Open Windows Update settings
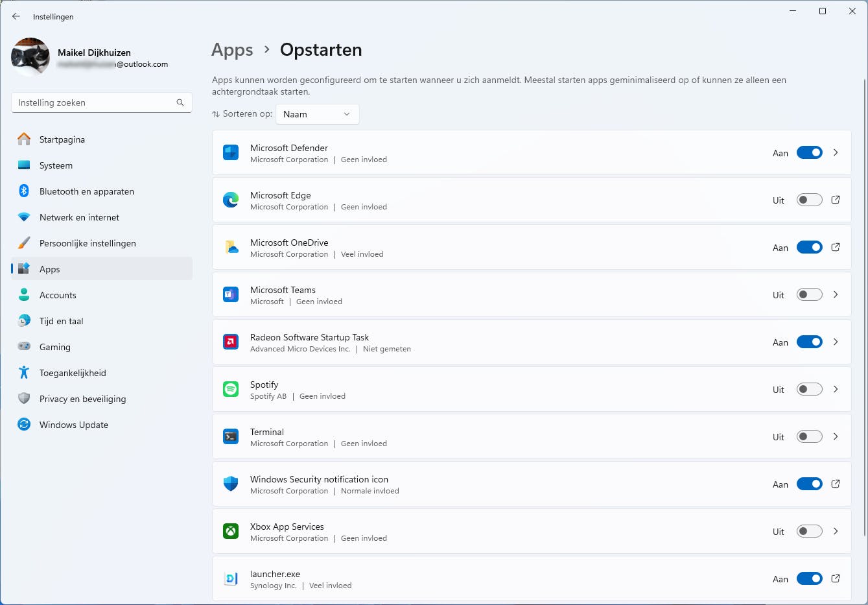Screen dimensions: 868x605 click(73, 425)
